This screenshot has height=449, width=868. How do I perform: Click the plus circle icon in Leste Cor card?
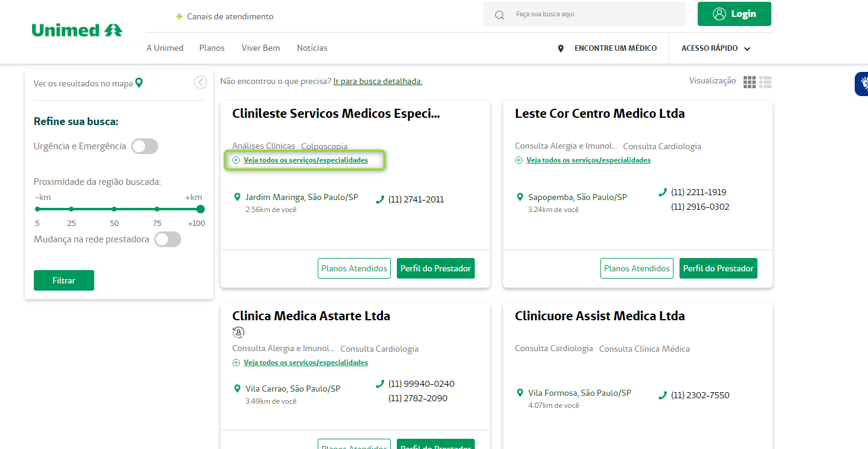(x=519, y=160)
